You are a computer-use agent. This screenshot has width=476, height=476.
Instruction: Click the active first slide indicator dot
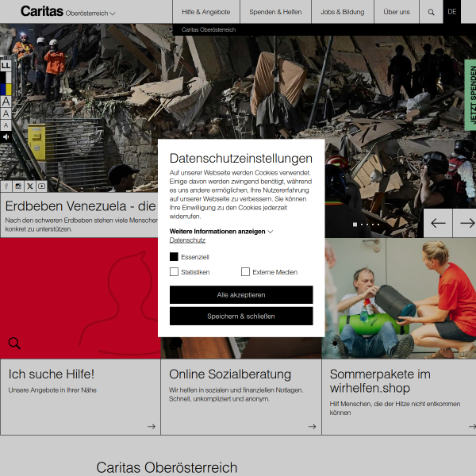(x=355, y=225)
